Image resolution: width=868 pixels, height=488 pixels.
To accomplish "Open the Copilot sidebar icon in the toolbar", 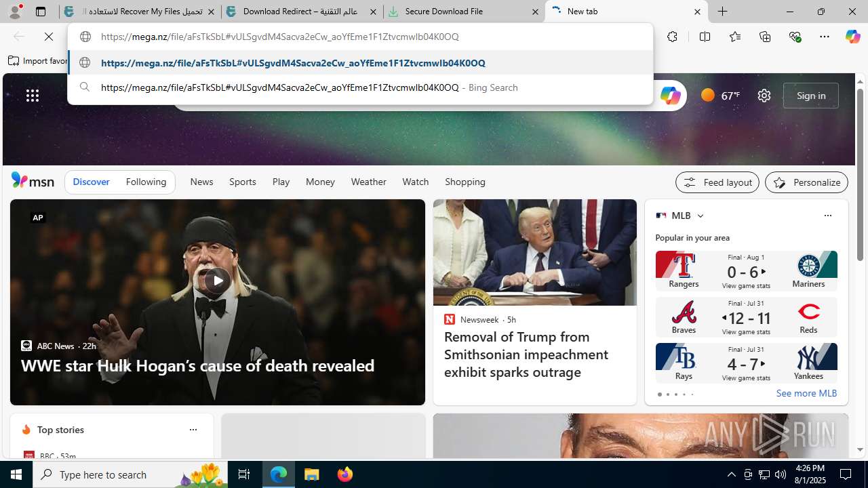I will click(852, 37).
